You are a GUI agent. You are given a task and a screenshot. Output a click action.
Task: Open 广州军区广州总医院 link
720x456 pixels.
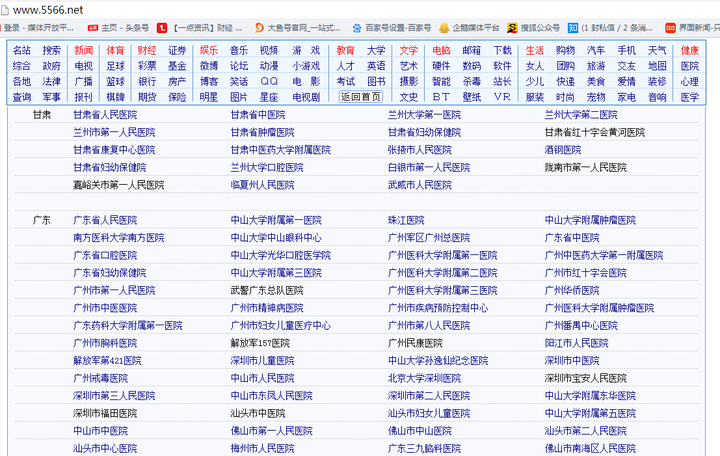point(429,237)
